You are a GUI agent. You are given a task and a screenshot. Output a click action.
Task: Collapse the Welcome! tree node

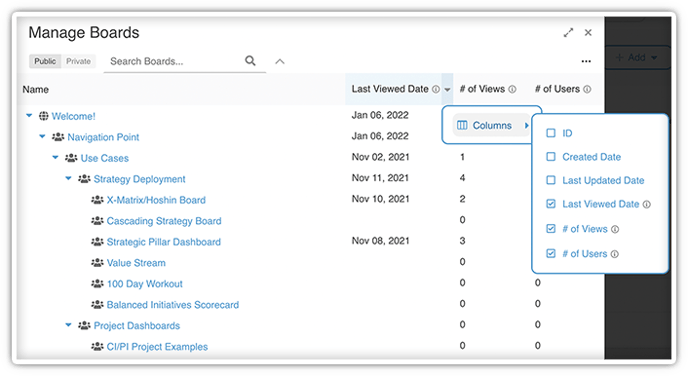(29, 115)
